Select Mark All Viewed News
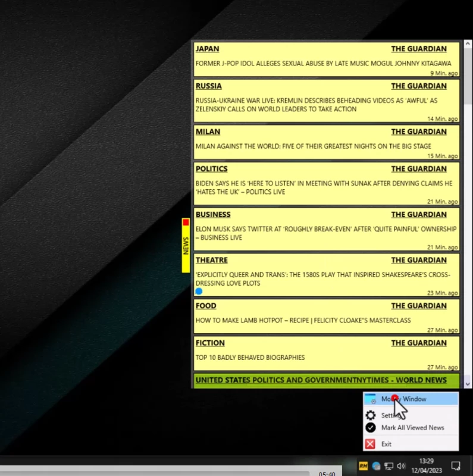Screen dimensions: 473x476 tap(411, 428)
